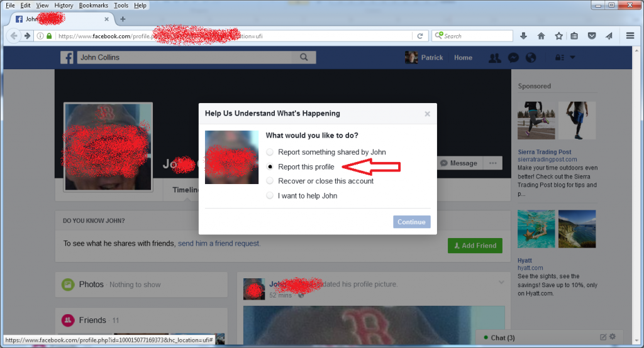Click the post author's small avatar
644x348 pixels.
(x=254, y=289)
